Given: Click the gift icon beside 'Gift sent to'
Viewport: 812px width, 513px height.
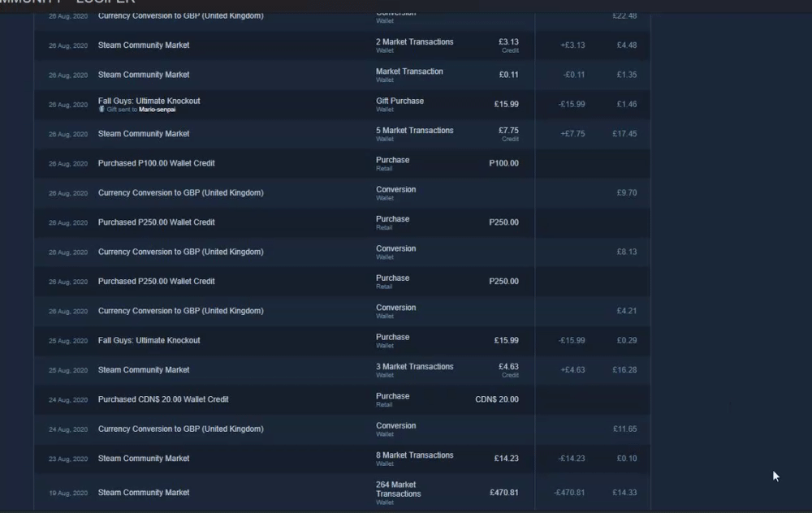Looking at the screenshot, I should 101,110.
